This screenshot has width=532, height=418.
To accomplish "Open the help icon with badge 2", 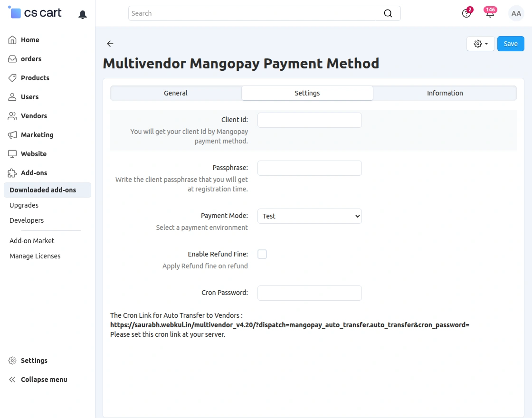I will point(466,13).
